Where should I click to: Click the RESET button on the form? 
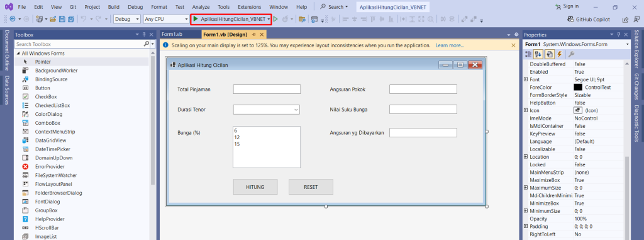[311, 187]
